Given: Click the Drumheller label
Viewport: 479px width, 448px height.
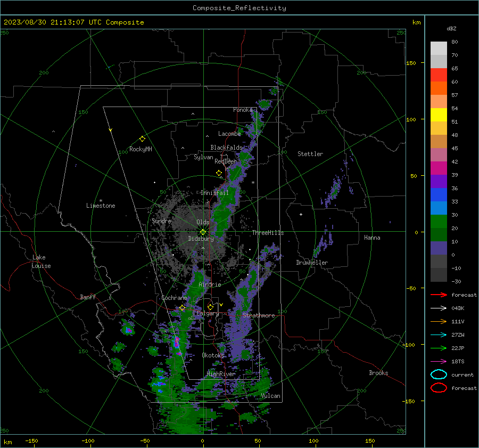Looking at the screenshot, I should point(312,263).
